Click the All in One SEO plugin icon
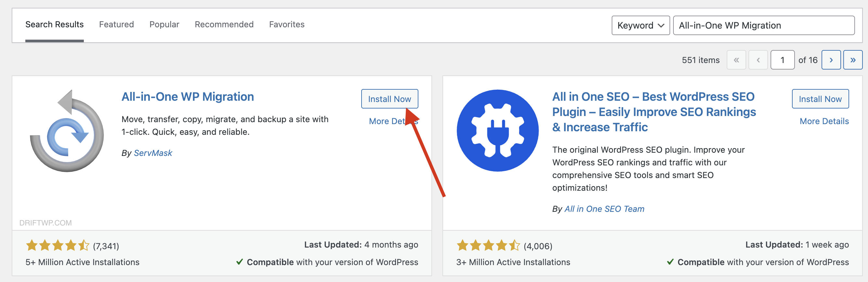 click(x=498, y=131)
